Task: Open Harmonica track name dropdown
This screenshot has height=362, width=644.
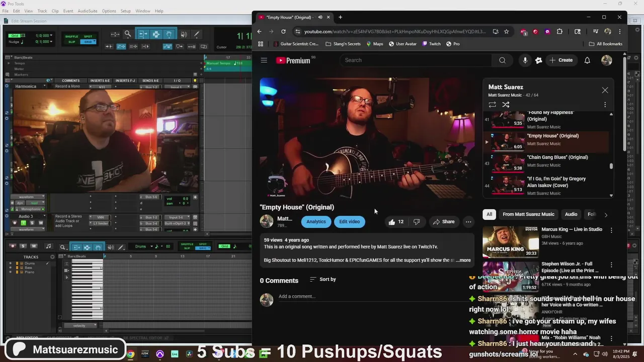Action: click(44, 86)
